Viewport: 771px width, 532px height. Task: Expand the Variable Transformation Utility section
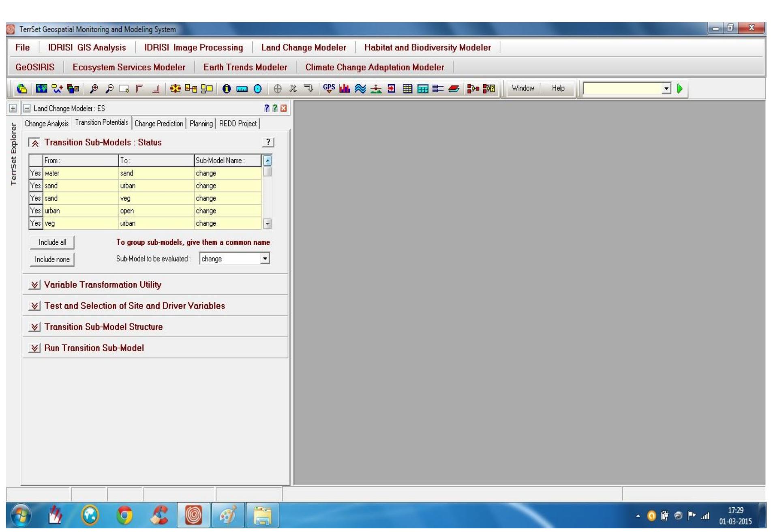point(35,285)
